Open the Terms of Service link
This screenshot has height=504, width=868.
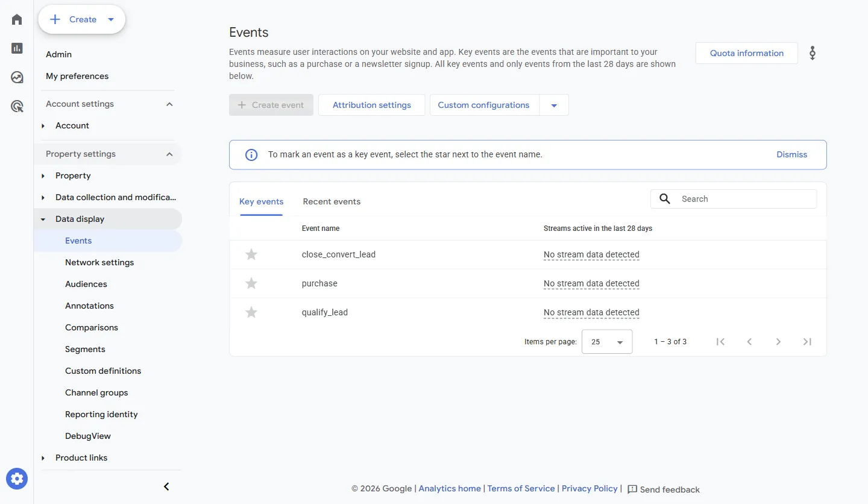pyautogui.click(x=521, y=488)
